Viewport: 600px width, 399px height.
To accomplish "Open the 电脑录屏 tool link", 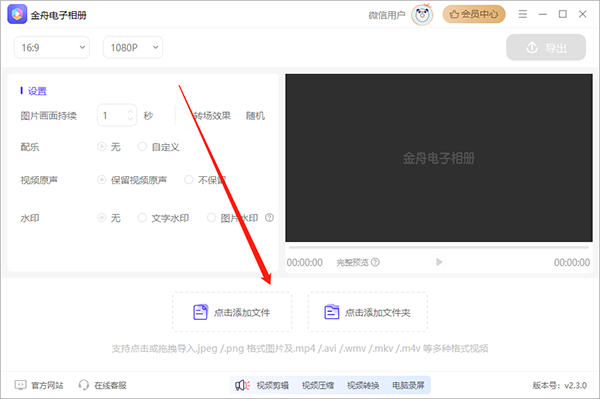I will (408, 385).
